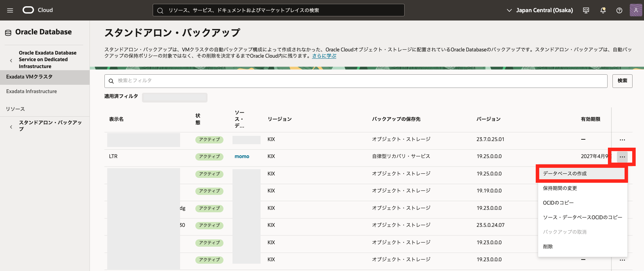Select Exadata Infrastructure in the sidebar
This screenshot has height=271, width=644.
pyautogui.click(x=32, y=91)
